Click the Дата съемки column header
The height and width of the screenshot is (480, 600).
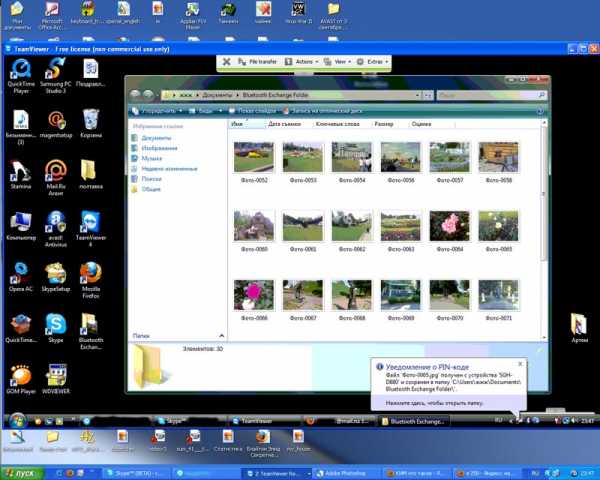[285, 124]
